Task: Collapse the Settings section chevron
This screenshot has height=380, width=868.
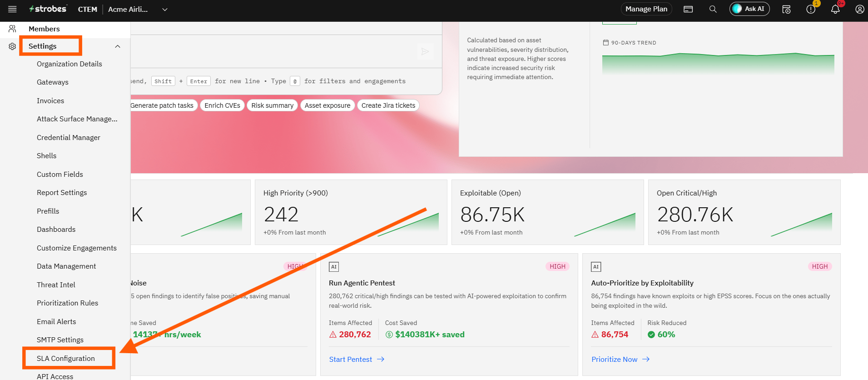Action: (x=118, y=46)
